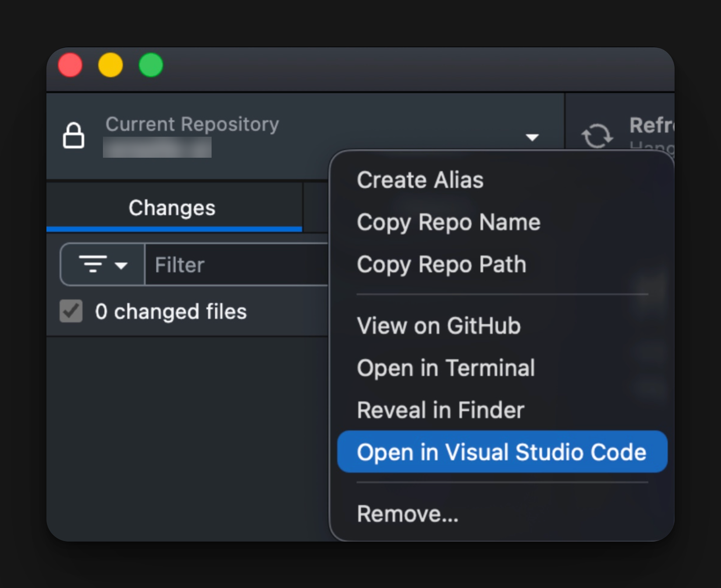Screen dimensions: 721x588
Task: Focus the Filter input field
Action: [x=237, y=265]
